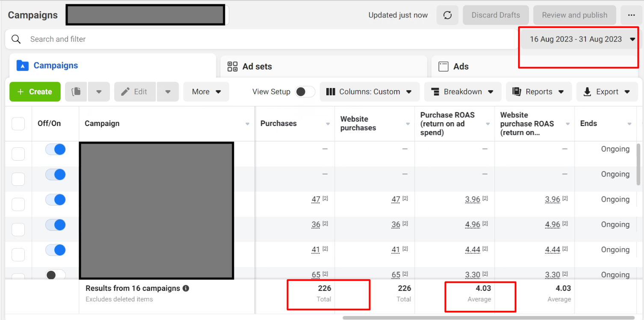Click the 3.30 Purchase ROAS value

pos(473,275)
